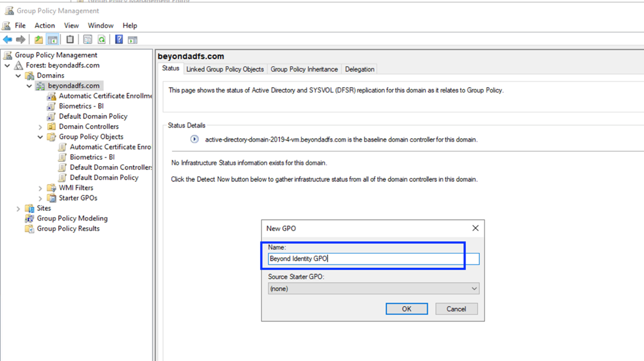Expand the WMI Filters node
644x361 pixels.
(x=40, y=188)
